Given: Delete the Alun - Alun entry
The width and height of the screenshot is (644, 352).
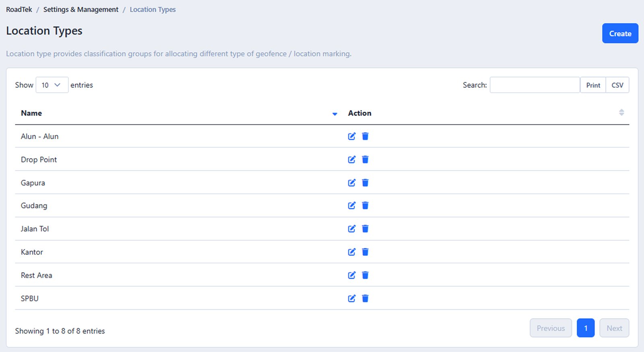Looking at the screenshot, I should (365, 136).
